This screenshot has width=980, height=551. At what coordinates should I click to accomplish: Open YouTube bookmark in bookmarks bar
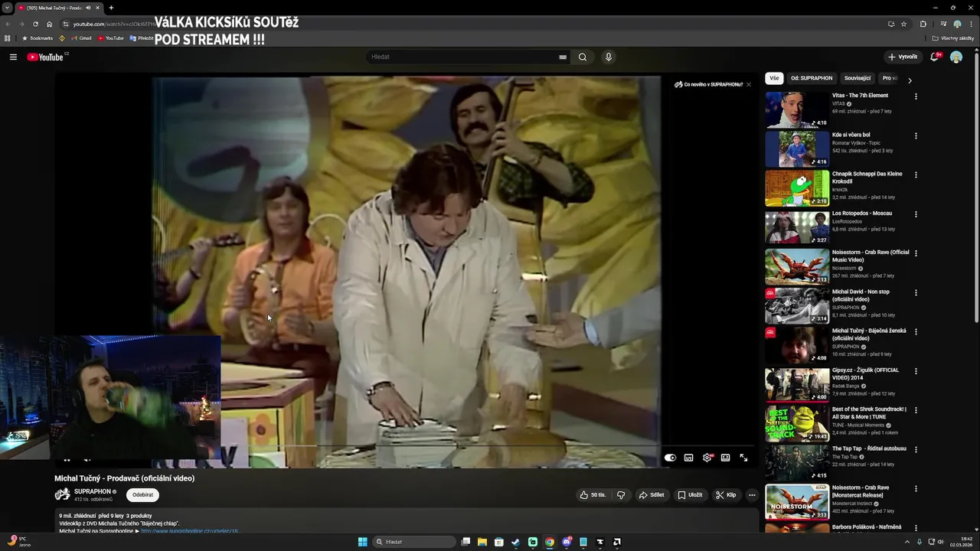click(111, 38)
